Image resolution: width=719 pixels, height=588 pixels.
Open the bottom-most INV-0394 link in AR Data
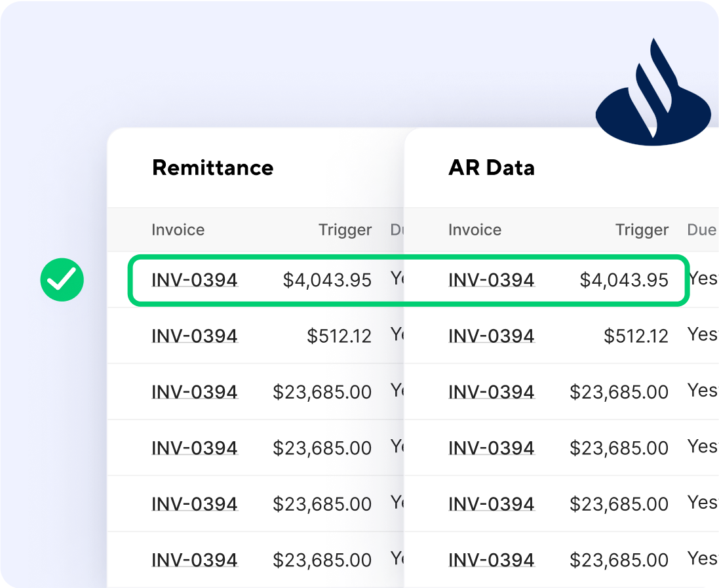tap(491, 560)
